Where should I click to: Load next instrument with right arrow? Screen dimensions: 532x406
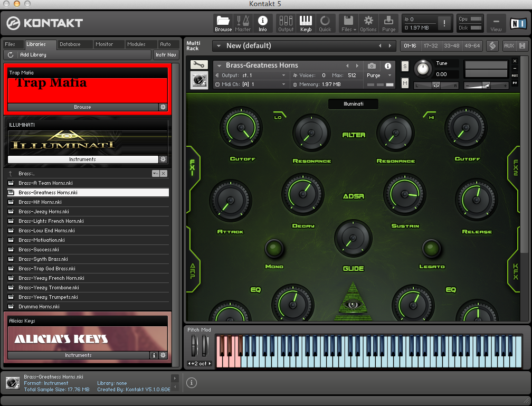pyautogui.click(x=357, y=65)
